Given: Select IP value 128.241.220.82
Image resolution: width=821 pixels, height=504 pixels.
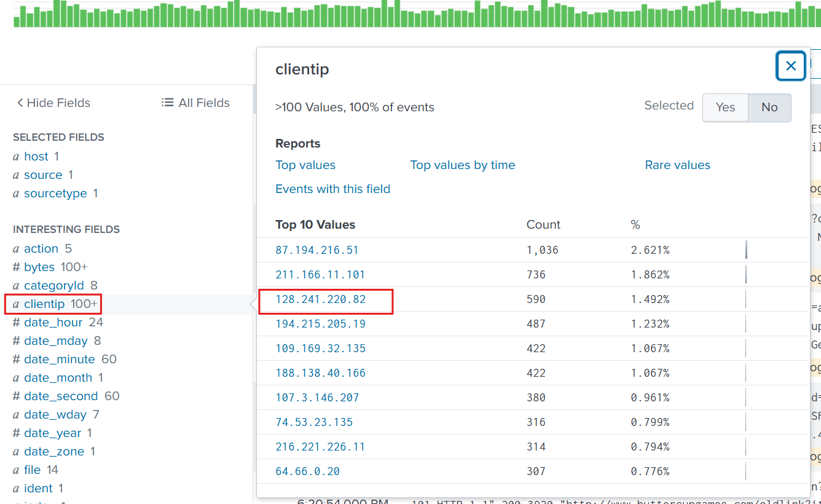Looking at the screenshot, I should tap(320, 299).
